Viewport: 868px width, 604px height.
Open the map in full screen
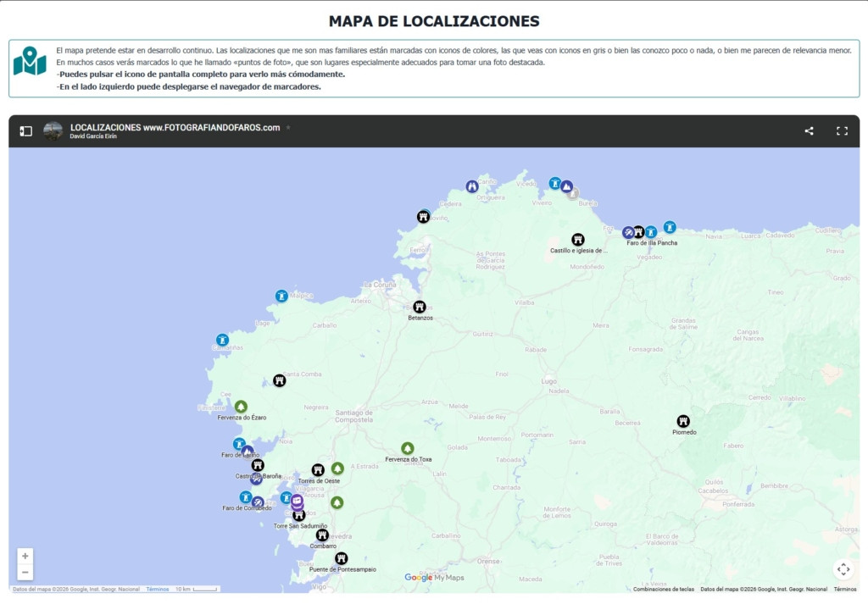(x=842, y=131)
